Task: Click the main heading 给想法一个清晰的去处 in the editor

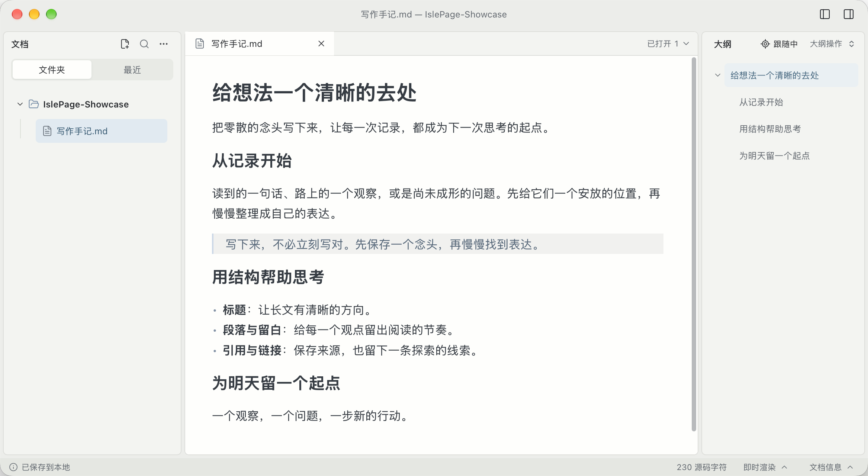Action: 314,92
